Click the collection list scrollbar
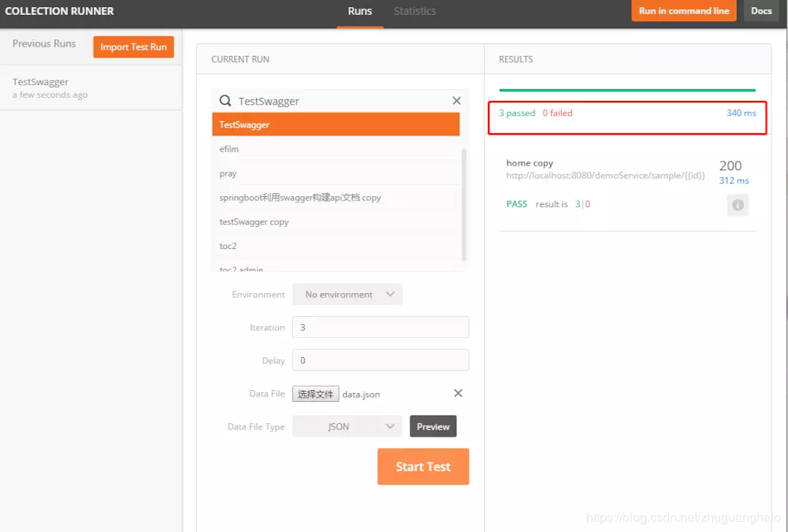The width and height of the screenshot is (788, 532). 463,203
